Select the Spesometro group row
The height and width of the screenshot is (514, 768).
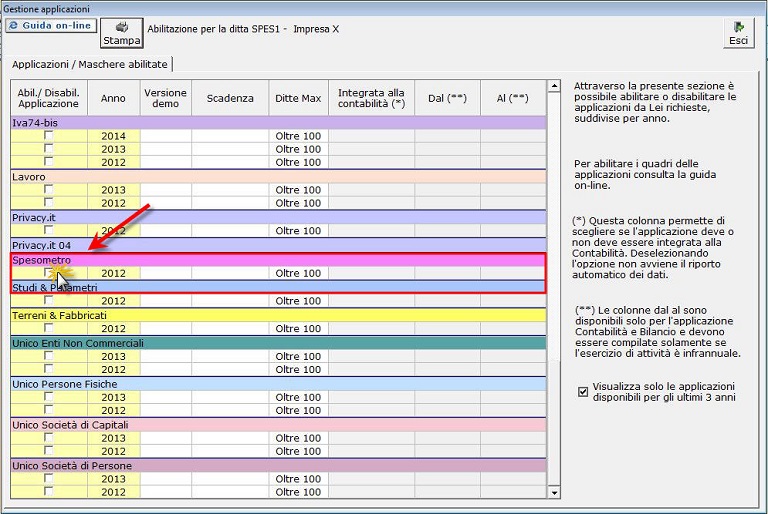[278, 260]
